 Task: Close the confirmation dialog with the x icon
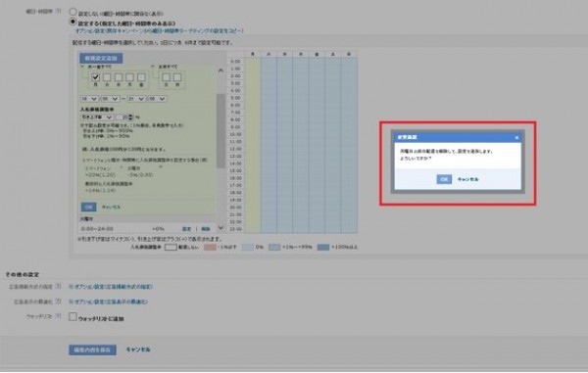516,137
